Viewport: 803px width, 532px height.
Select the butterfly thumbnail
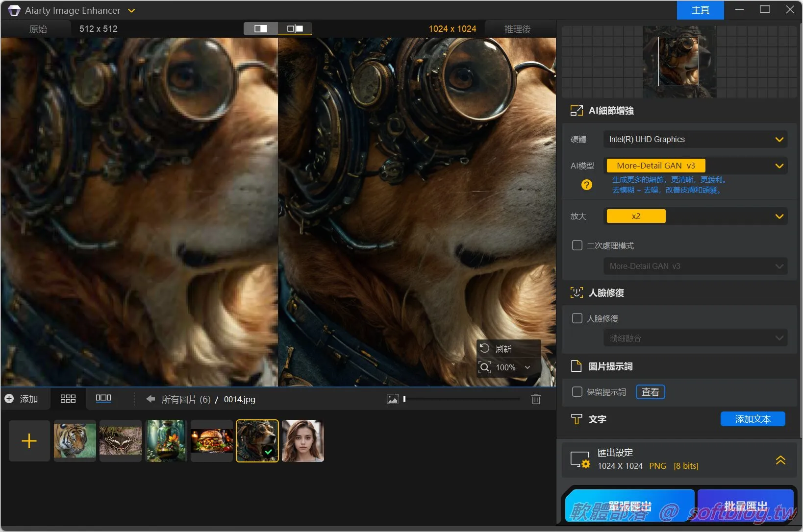coord(121,441)
